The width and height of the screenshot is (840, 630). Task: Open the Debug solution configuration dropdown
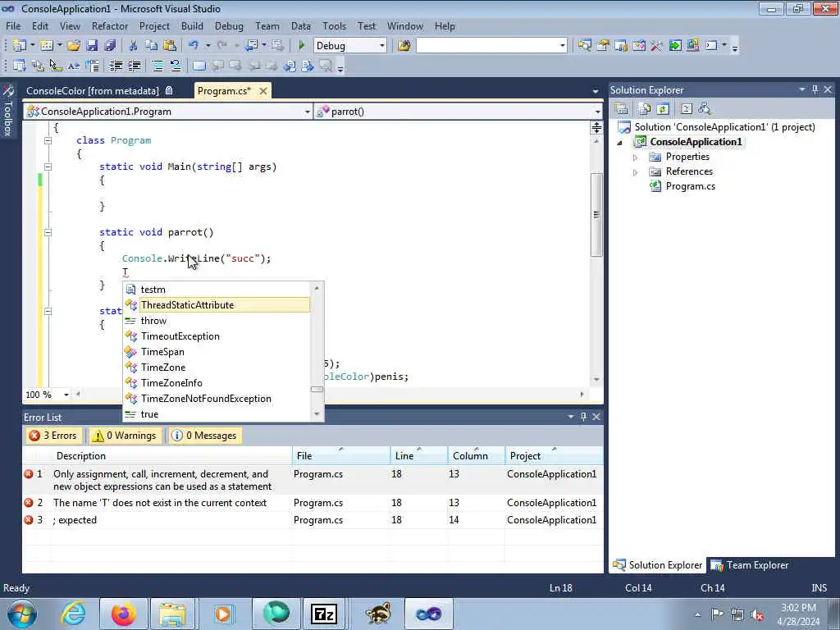(382, 46)
